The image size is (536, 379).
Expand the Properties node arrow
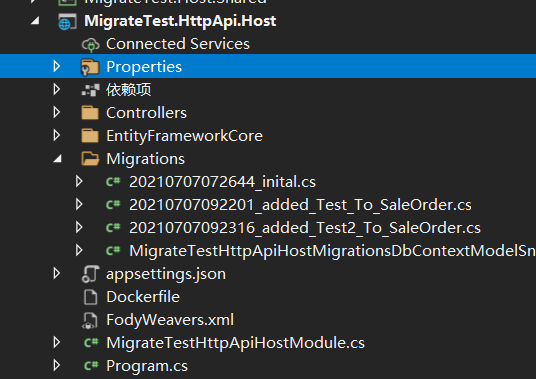coord(57,66)
